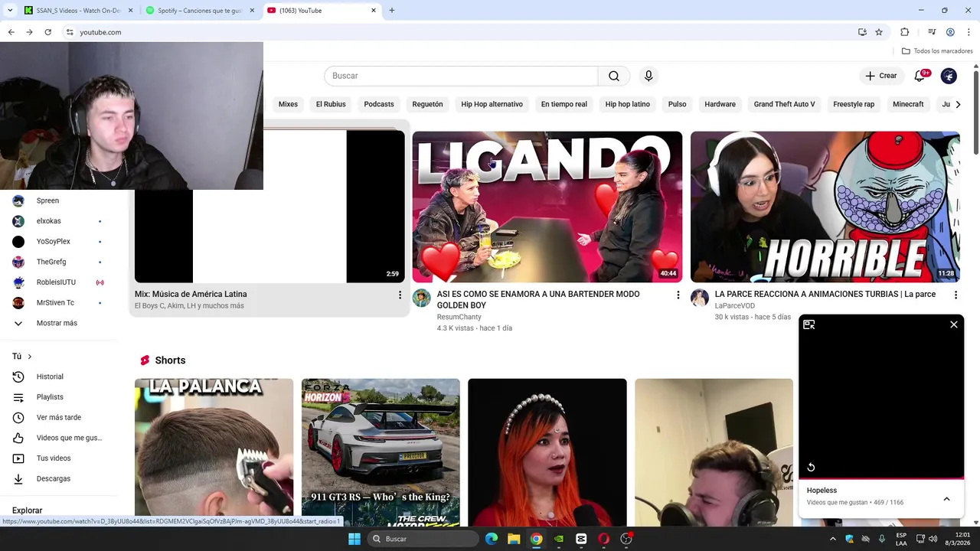Select the Hip Hop alternativo chip
Screen dimensions: 980x551
(x=492, y=104)
